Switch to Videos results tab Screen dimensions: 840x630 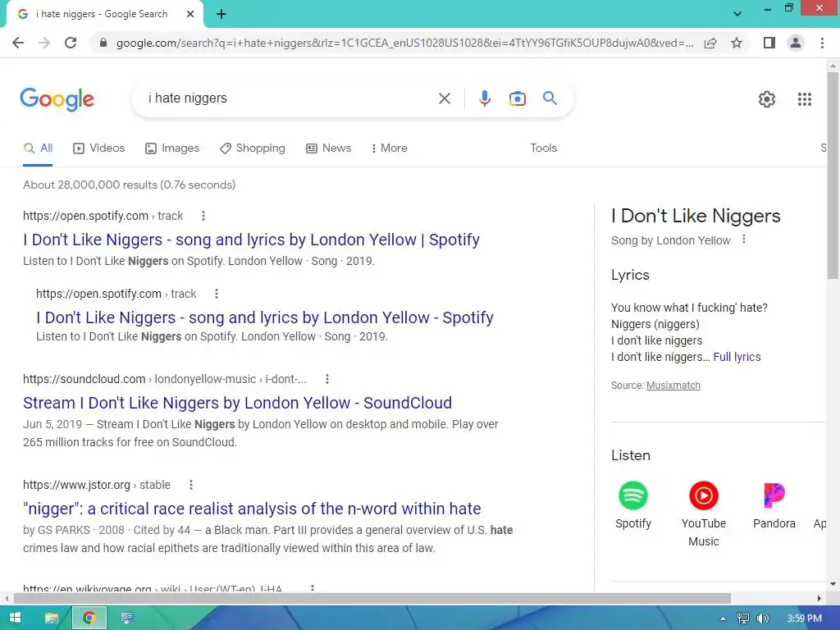point(99,148)
